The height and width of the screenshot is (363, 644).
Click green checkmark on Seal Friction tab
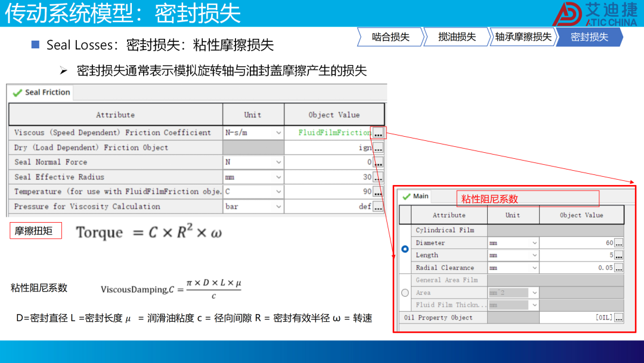click(x=17, y=93)
